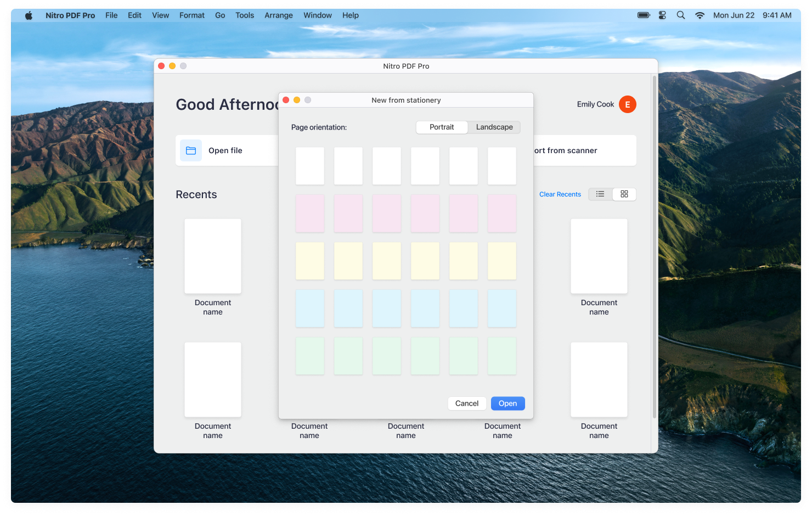Open the Format menu
812x516 pixels.
coord(191,15)
